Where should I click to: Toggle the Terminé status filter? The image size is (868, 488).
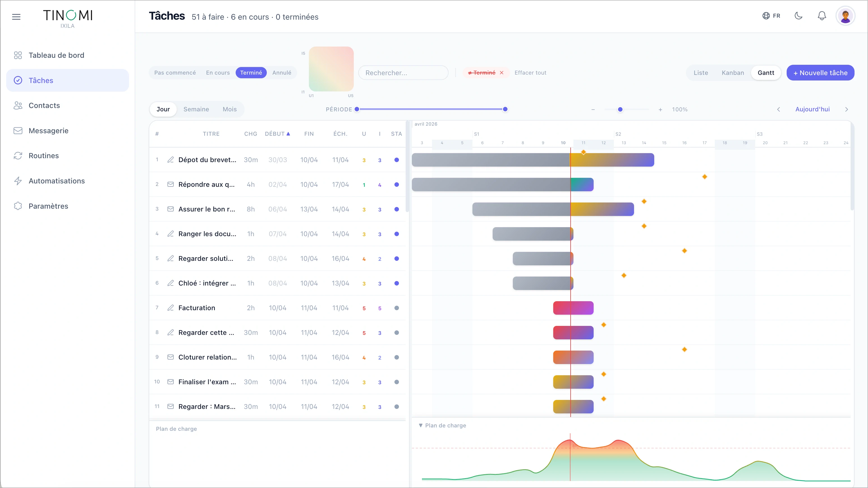[x=251, y=73]
